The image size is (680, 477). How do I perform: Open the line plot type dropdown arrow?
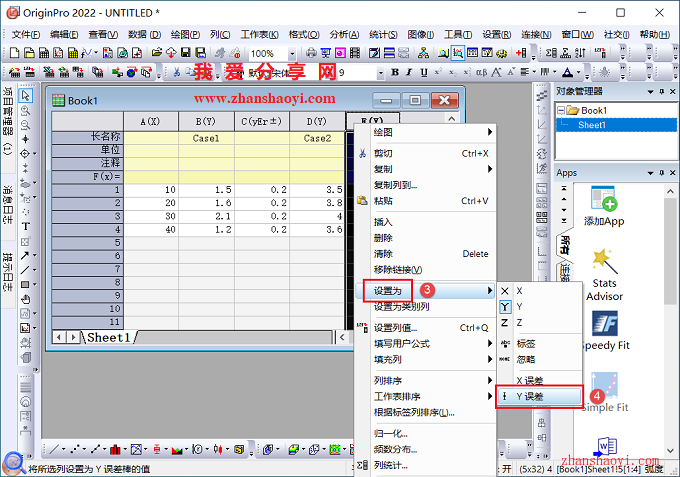63,450
